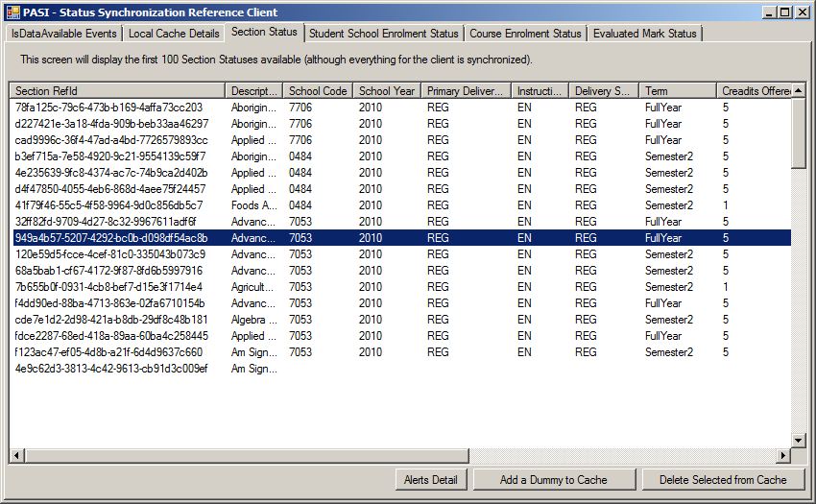Select the Course Enrolment Status tab
Image resolution: width=816 pixels, height=504 pixels.
pyautogui.click(x=525, y=34)
